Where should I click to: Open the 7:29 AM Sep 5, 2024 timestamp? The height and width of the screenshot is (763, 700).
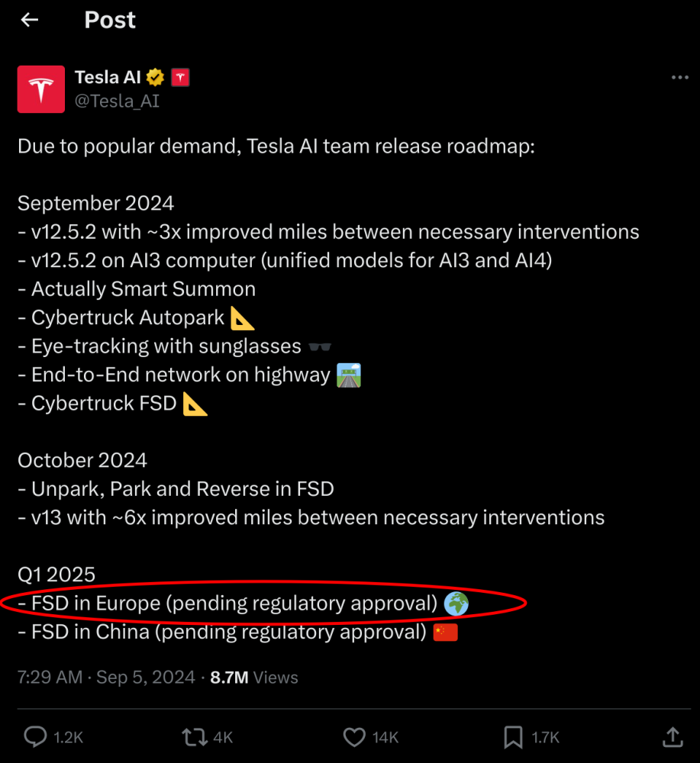[x=106, y=678]
